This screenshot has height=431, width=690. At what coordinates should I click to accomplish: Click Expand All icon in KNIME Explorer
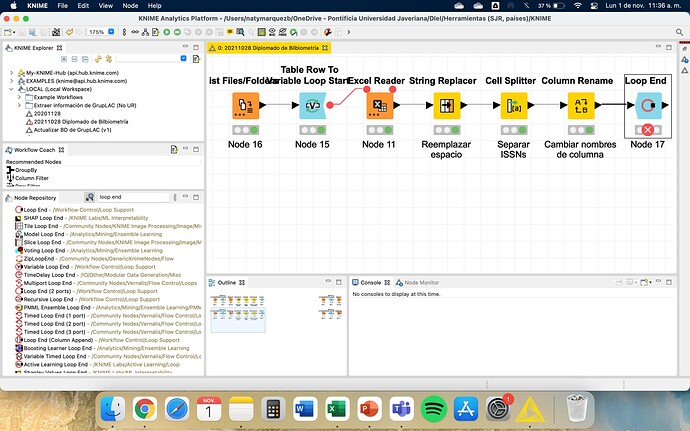64,59
